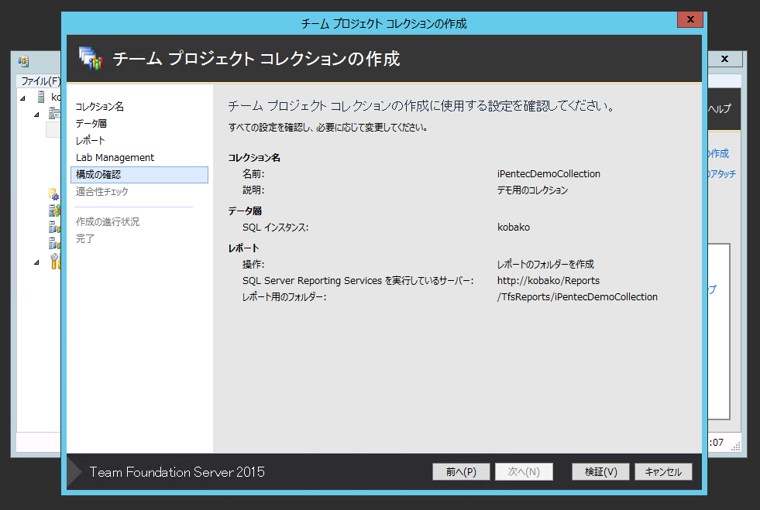Click the 作成 link in background window

coord(719,154)
